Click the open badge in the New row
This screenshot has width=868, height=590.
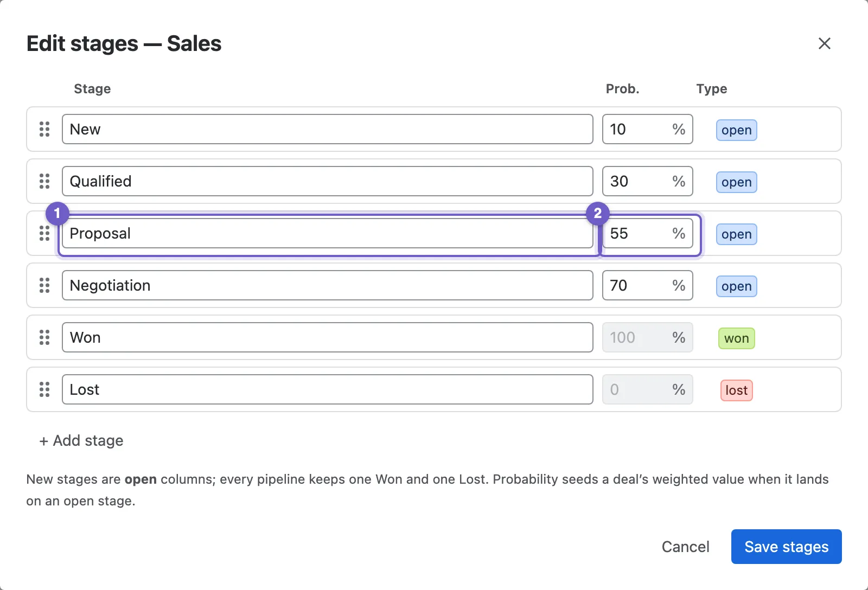736,130
